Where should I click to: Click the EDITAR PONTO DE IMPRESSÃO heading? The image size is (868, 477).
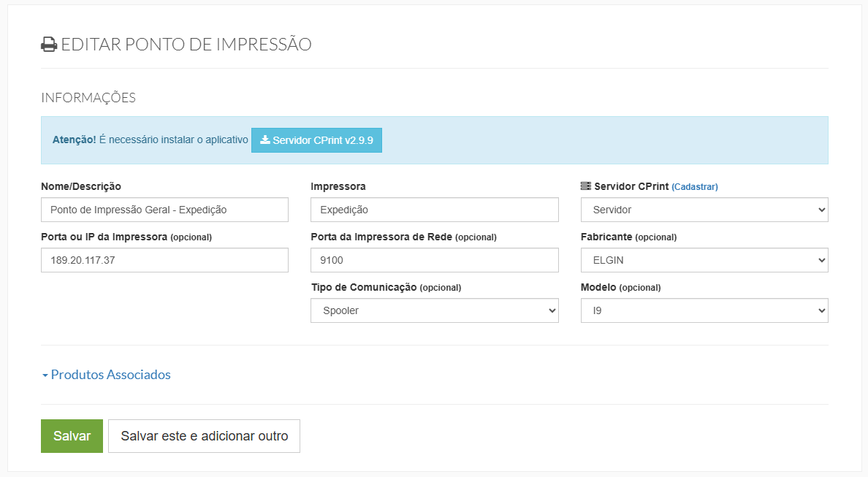click(x=186, y=45)
